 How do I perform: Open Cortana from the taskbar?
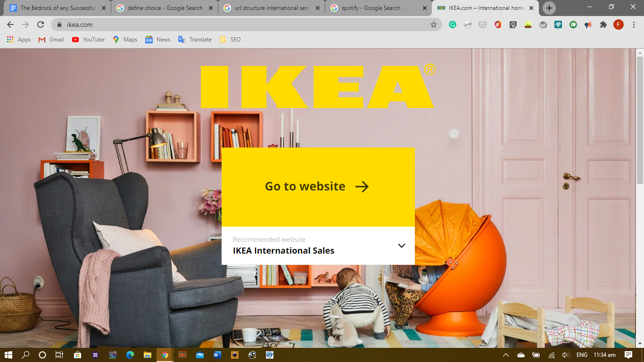[42, 355]
